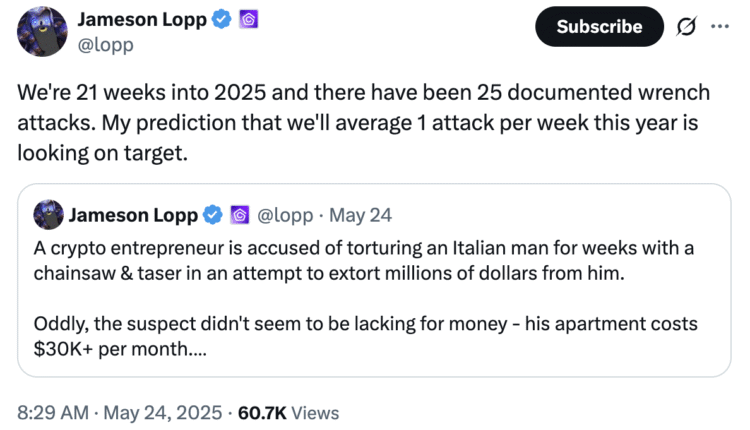The height and width of the screenshot is (430, 750).
Task: Open the three-dot More options menu
Action: (x=720, y=27)
